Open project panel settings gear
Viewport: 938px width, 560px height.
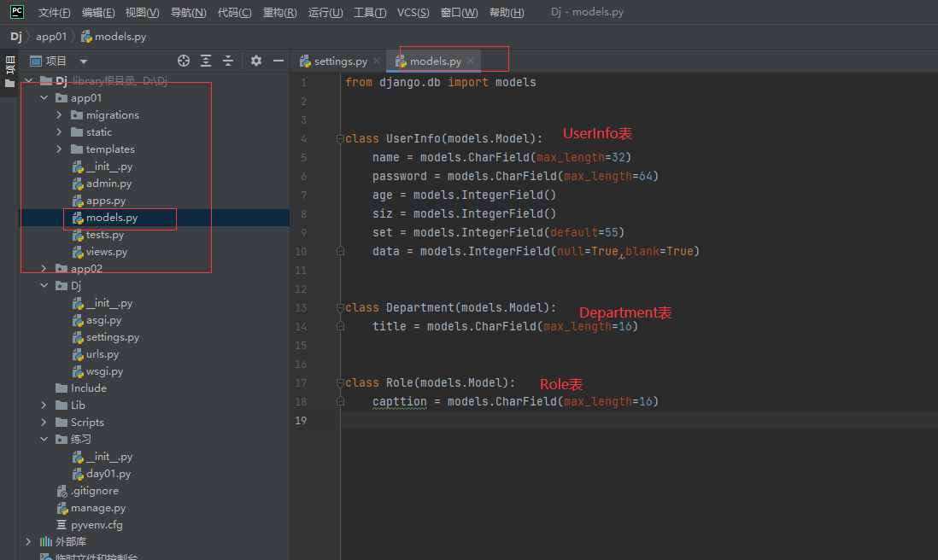pos(256,61)
